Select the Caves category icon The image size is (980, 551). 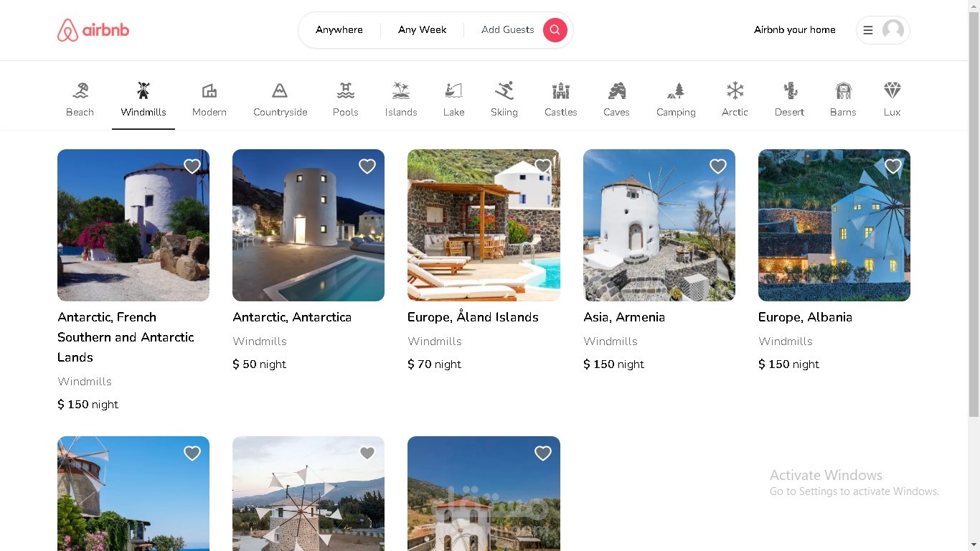pos(616,90)
